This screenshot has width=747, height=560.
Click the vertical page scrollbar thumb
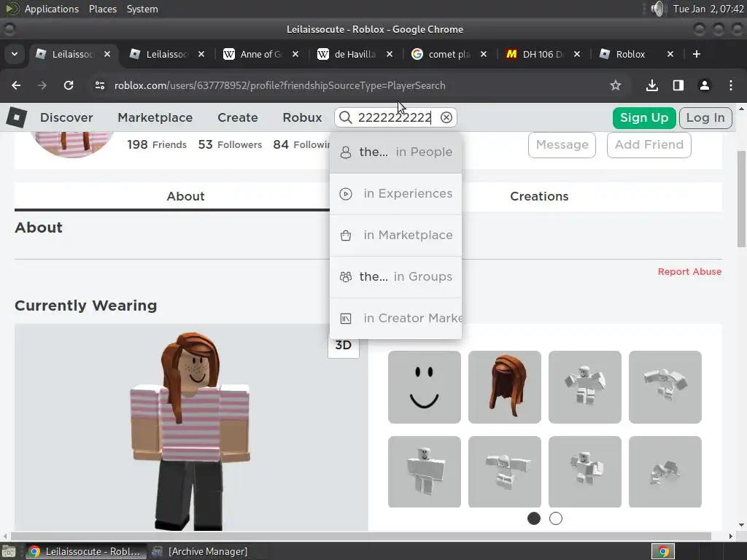pos(741,198)
